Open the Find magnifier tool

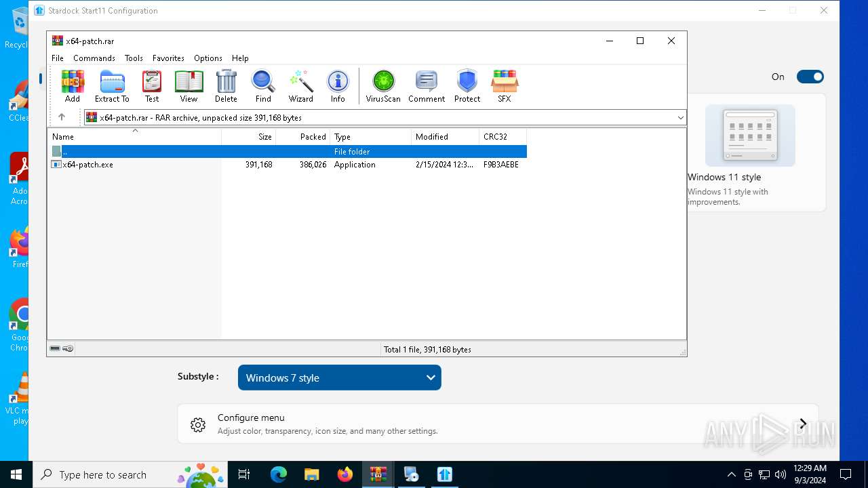point(263,86)
